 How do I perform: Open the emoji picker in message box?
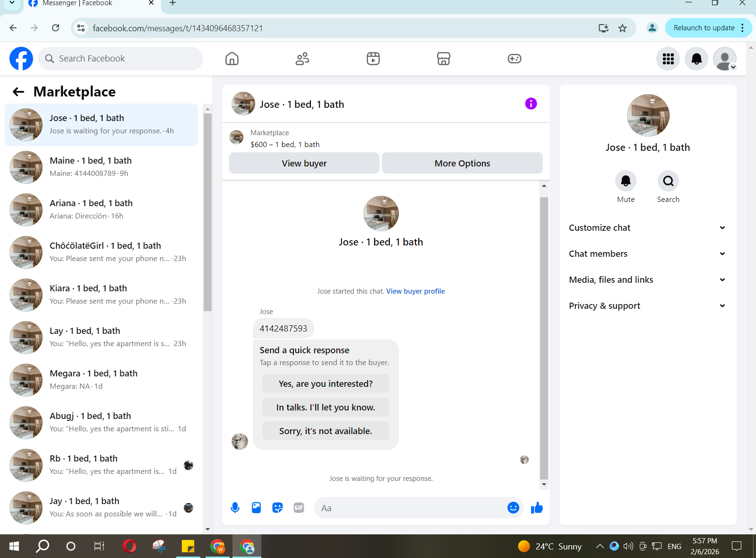tap(513, 508)
